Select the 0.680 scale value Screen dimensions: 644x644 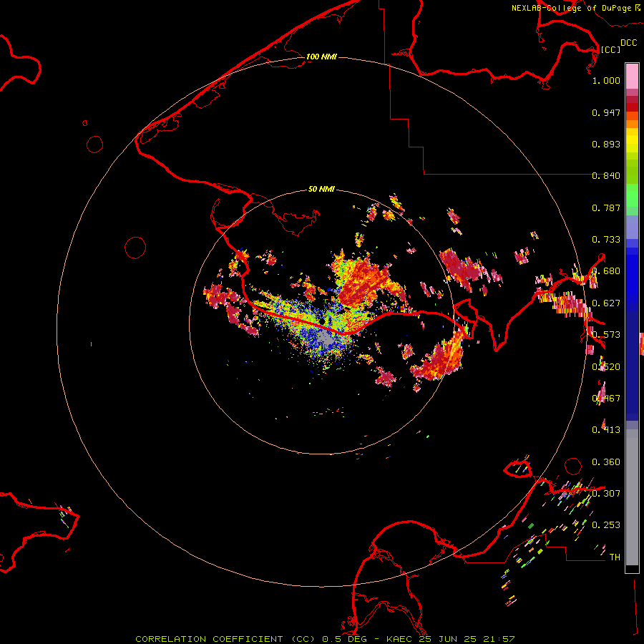click(606, 271)
